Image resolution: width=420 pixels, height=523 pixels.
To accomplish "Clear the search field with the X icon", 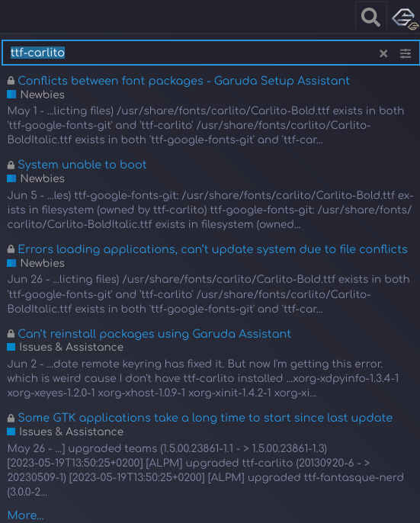I will (383, 53).
